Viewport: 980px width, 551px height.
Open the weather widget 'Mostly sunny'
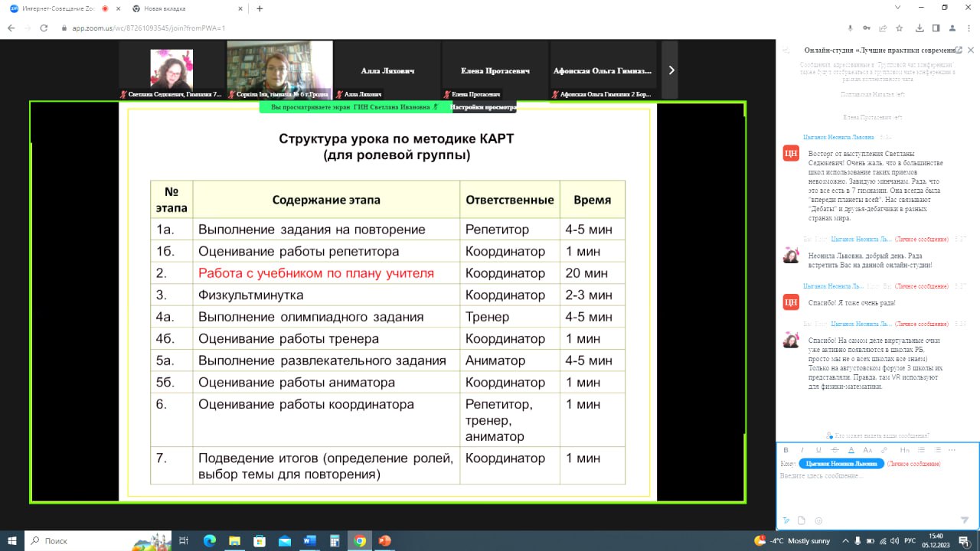pos(792,540)
